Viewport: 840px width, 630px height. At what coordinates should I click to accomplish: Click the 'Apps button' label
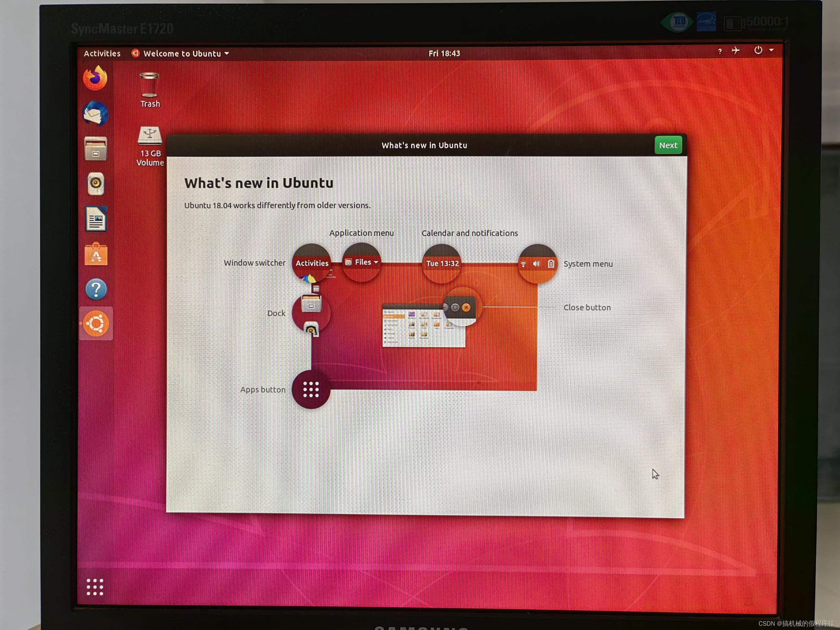point(262,389)
